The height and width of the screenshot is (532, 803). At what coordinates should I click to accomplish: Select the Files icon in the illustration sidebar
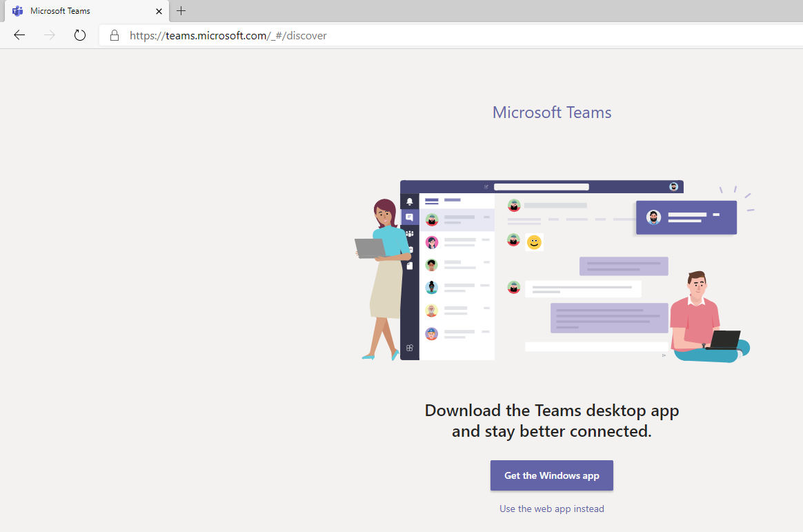point(409,266)
